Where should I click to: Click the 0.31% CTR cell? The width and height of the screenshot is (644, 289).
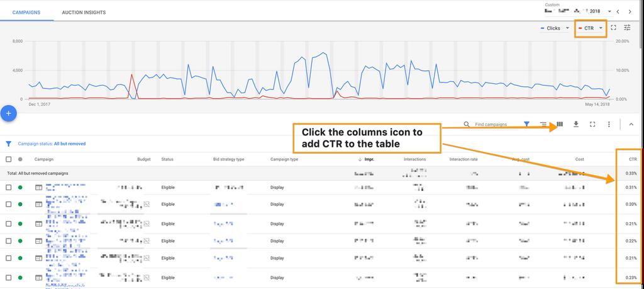pyautogui.click(x=631, y=188)
